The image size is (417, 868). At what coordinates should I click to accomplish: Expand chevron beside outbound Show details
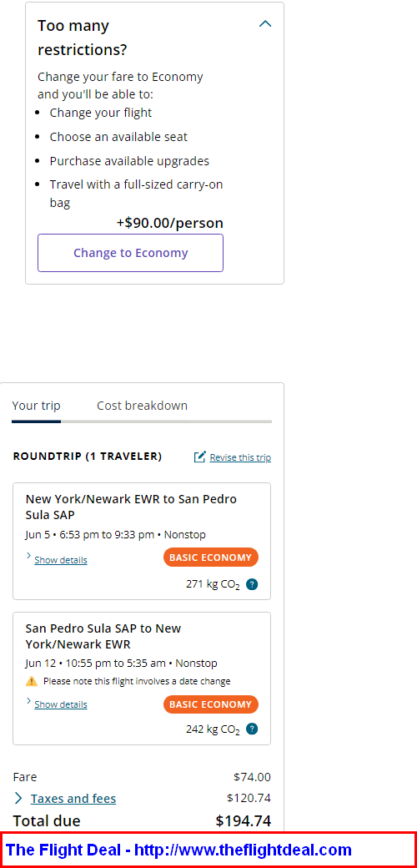(28, 555)
